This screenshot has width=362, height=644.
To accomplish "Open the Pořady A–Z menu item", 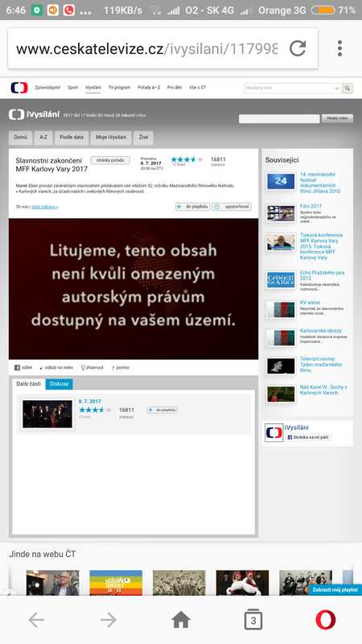I will [x=149, y=88].
